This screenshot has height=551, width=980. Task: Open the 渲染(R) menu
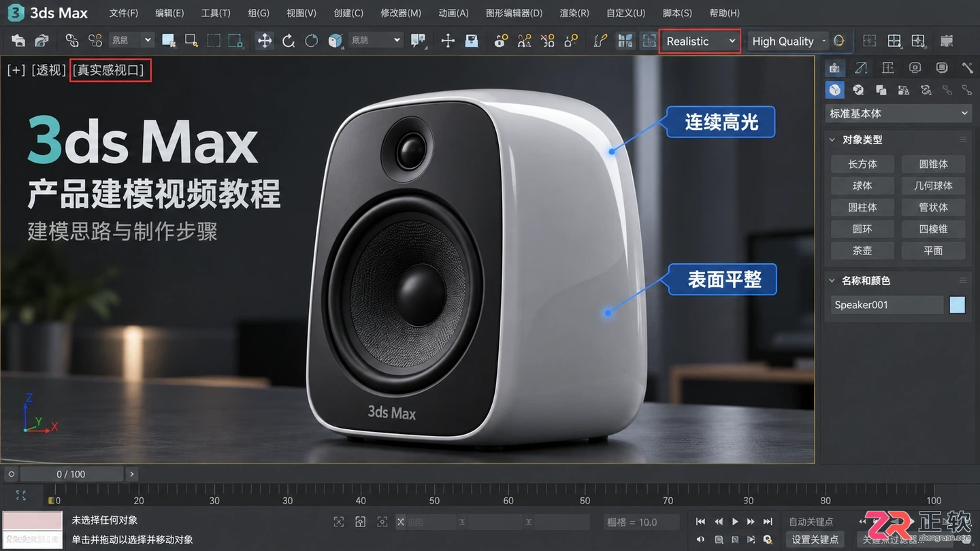(x=574, y=13)
